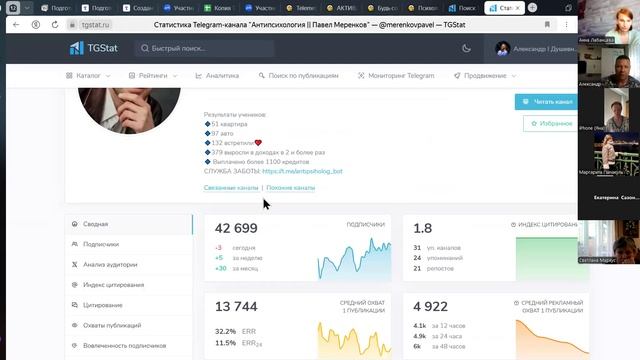
Task: Click the 31 уп. каналов stat
Action: click(437, 248)
